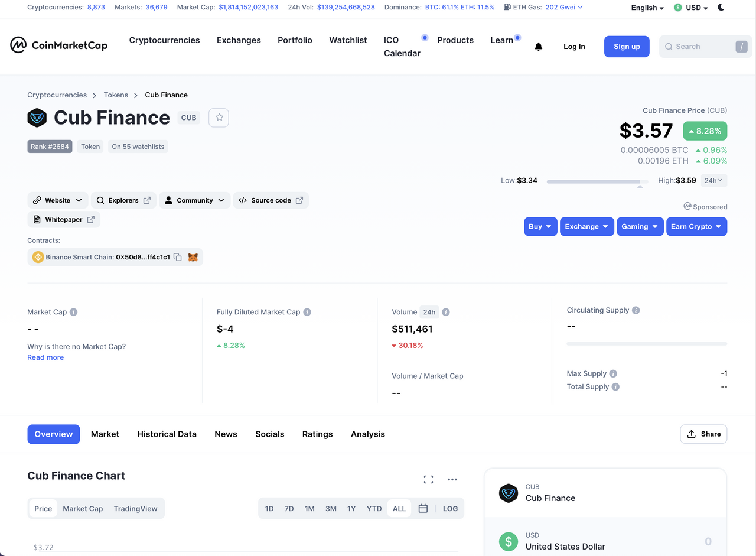Expand the Community dropdown
The width and height of the screenshot is (756, 556).
(194, 200)
